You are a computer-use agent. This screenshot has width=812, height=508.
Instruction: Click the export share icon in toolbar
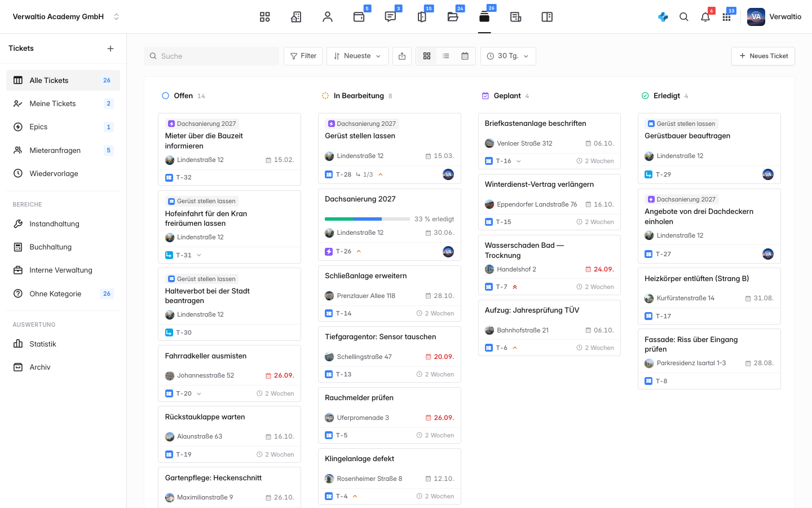[402, 56]
